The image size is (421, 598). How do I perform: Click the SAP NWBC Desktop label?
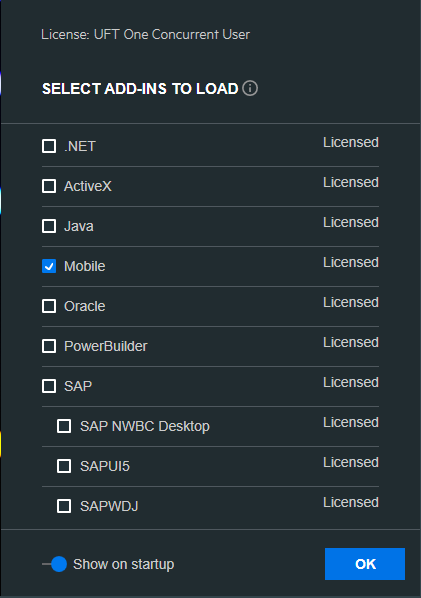(145, 426)
